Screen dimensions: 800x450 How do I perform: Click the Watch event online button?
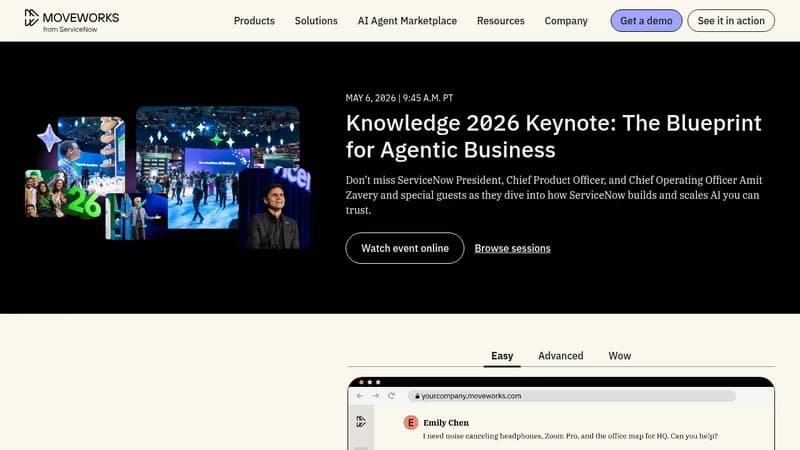(405, 248)
